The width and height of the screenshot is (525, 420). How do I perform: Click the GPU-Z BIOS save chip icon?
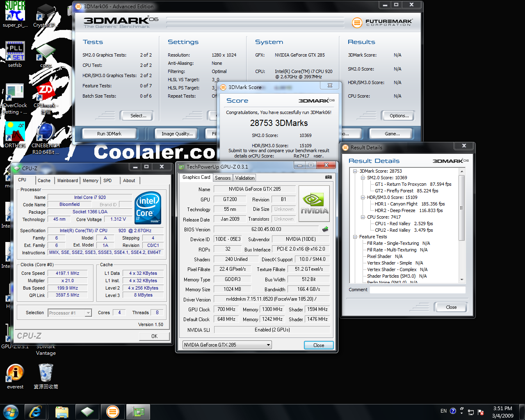coord(325,229)
